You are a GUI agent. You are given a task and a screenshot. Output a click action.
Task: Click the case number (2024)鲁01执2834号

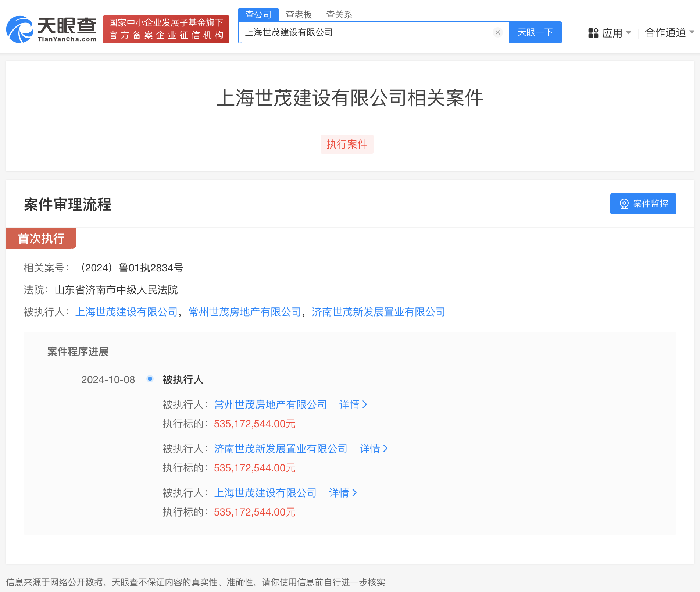132,268
